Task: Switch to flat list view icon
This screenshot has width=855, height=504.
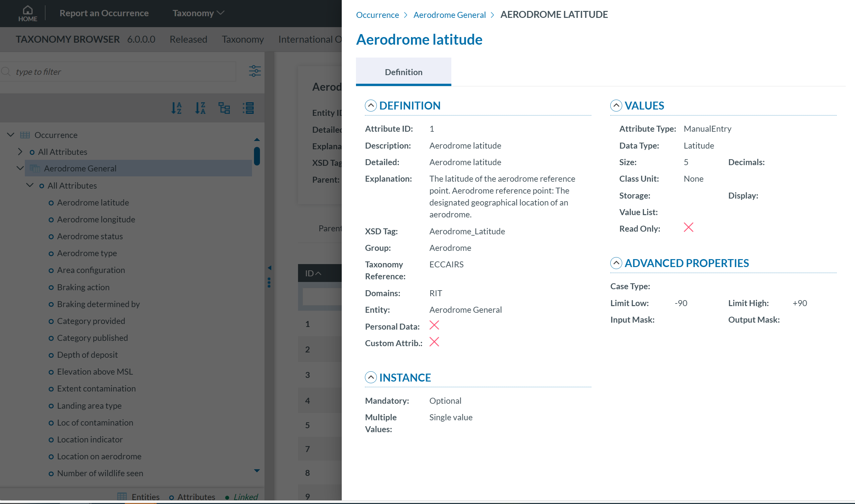Action: pos(248,108)
